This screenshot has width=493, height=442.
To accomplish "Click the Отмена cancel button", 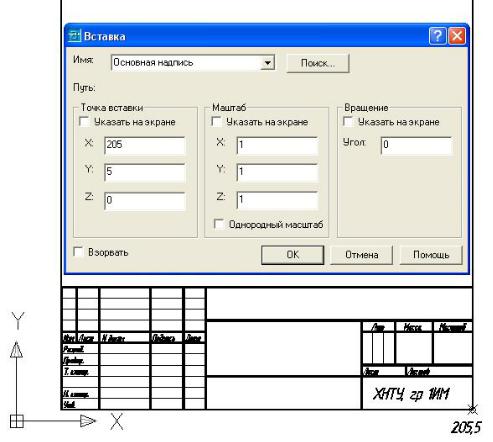I will click(361, 255).
